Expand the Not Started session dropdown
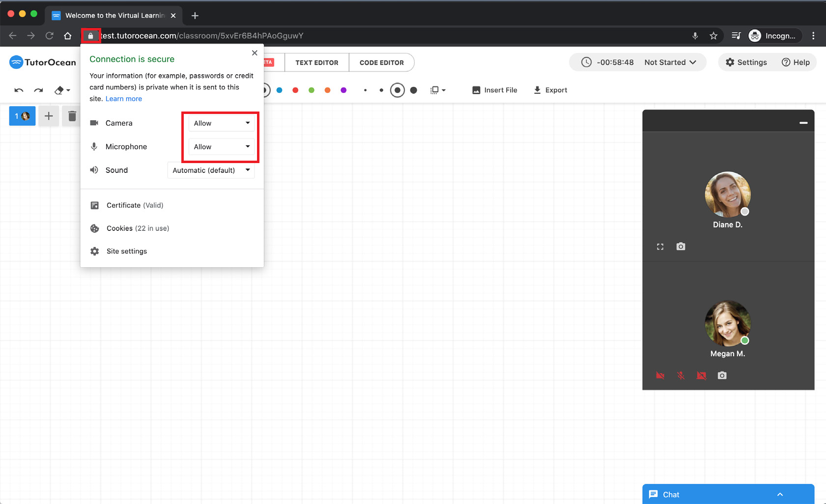This screenshot has width=826, height=504. click(670, 62)
